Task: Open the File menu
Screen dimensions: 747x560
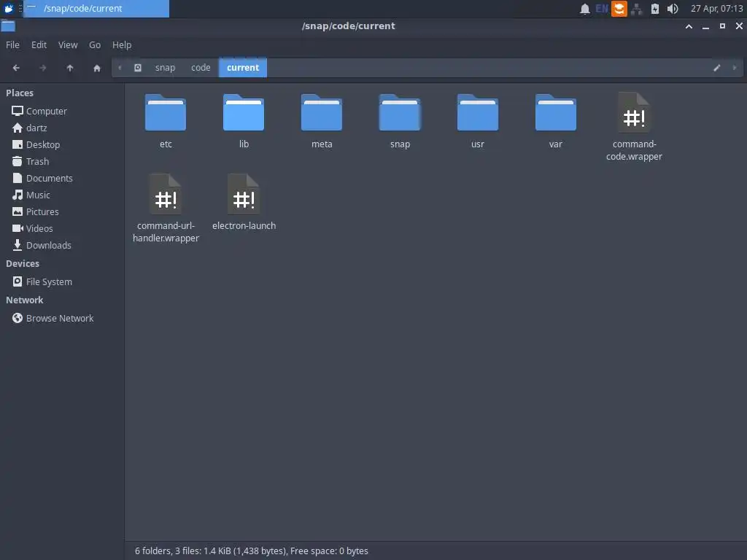Action: pyautogui.click(x=13, y=44)
